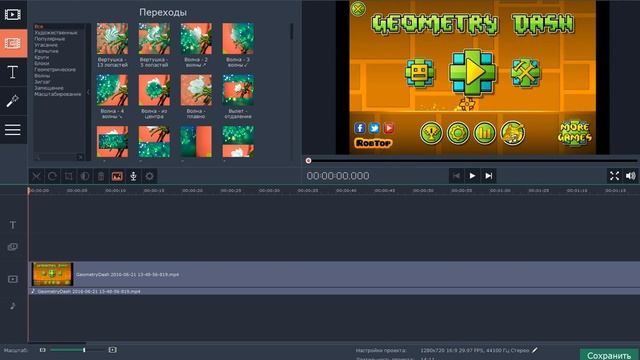640x360 pixels.
Task: Select the 'Зигзаг' category
Action: [x=42, y=82]
